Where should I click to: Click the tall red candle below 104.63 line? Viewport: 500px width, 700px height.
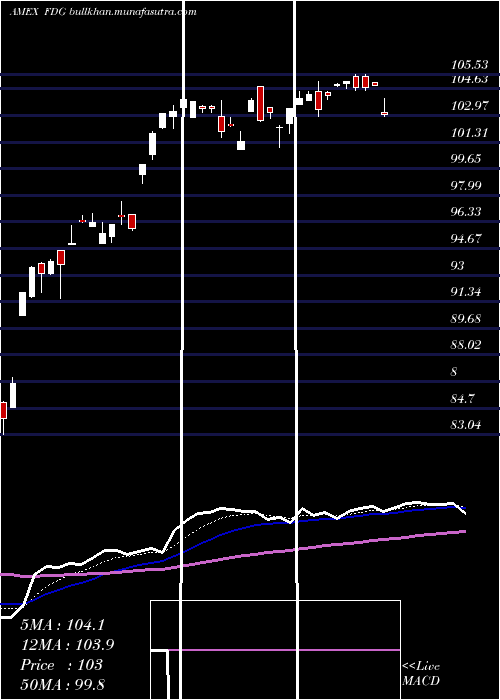(260, 103)
